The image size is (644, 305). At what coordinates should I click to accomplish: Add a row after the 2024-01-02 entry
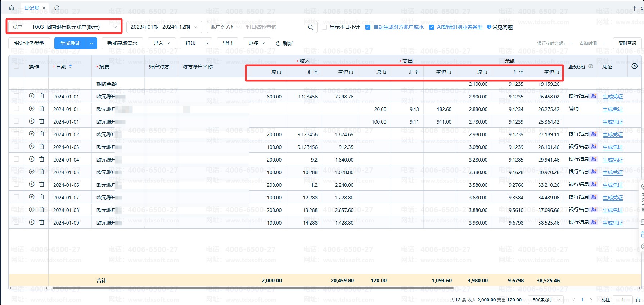pyautogui.click(x=32, y=134)
